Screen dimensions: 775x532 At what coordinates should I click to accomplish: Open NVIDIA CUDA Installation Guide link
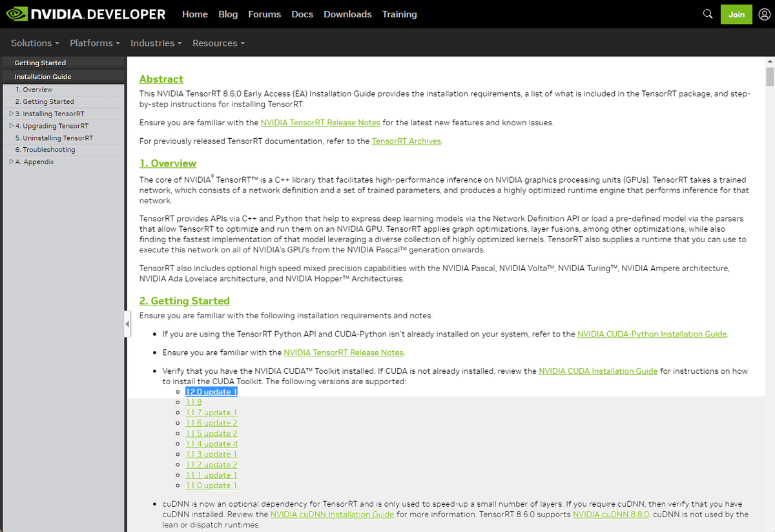598,371
